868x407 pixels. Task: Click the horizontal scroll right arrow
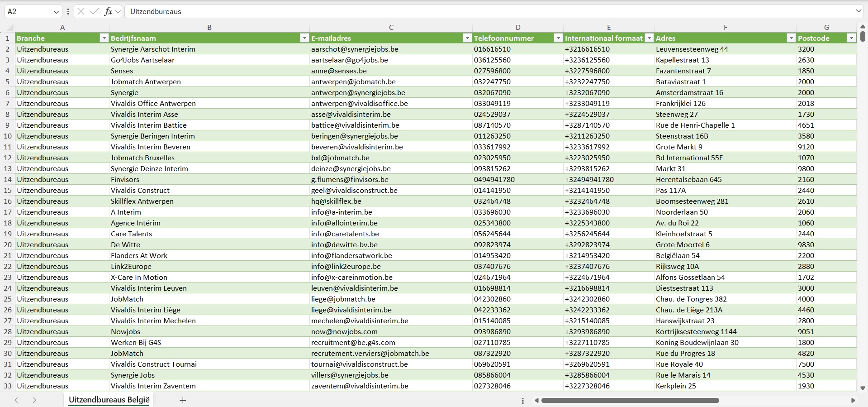[853, 400]
